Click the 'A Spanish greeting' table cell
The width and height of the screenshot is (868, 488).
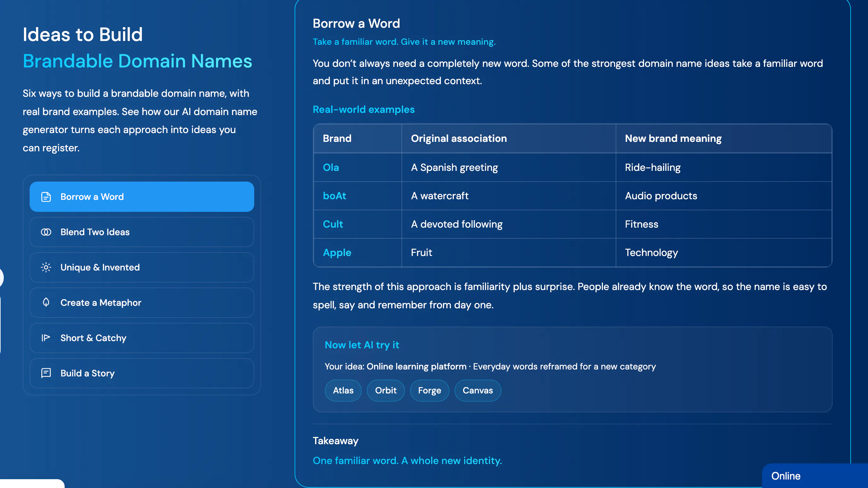pos(508,167)
